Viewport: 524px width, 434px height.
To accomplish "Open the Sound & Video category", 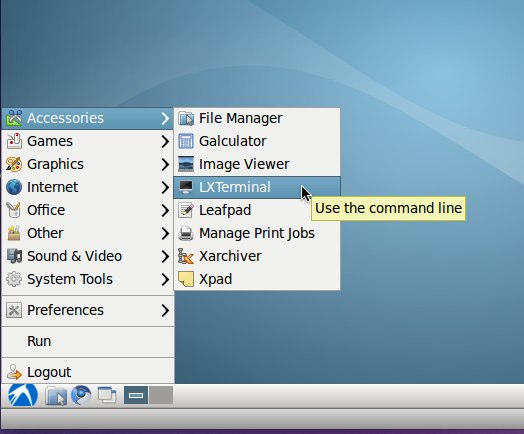I will (88, 256).
